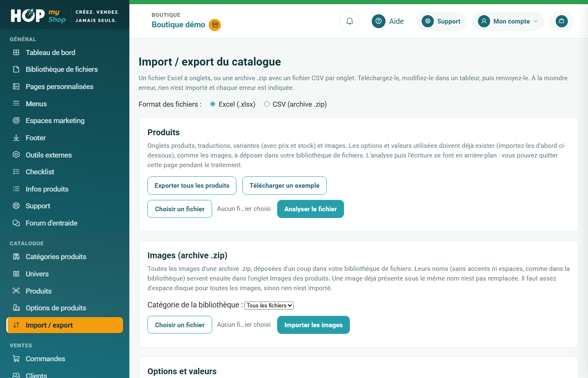The width and height of the screenshot is (588, 378).
Task: Click Analyser le fichier button
Action: pyautogui.click(x=310, y=209)
